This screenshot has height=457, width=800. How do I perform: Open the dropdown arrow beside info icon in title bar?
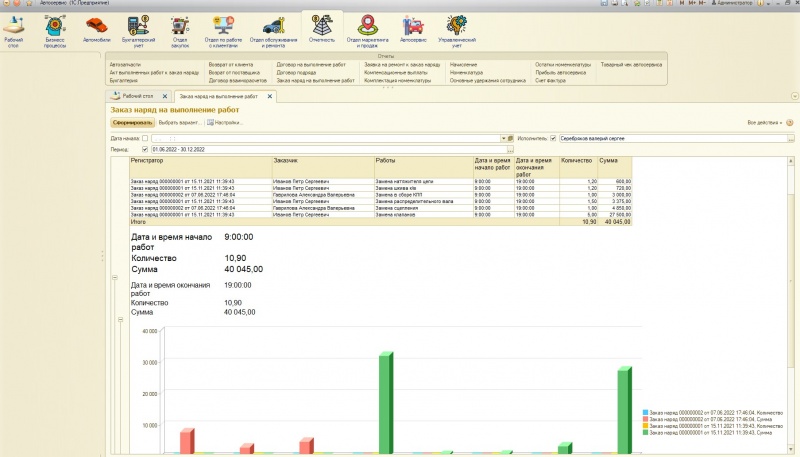(768, 4)
